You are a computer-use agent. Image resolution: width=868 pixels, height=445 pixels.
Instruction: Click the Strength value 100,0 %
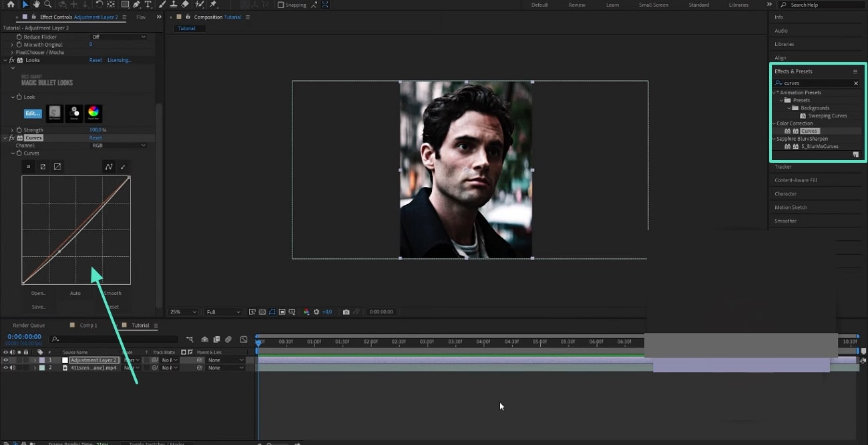98,130
